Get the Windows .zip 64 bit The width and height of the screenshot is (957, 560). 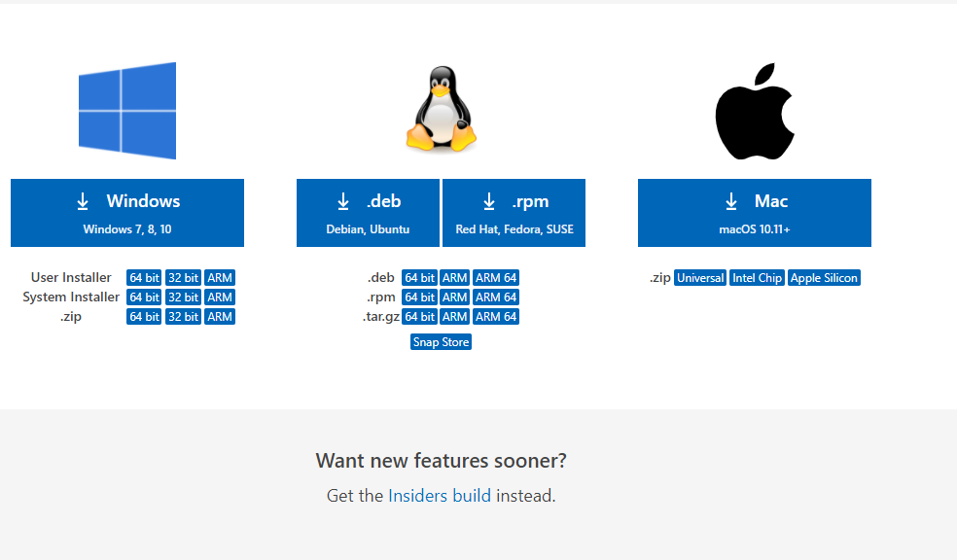tap(144, 317)
